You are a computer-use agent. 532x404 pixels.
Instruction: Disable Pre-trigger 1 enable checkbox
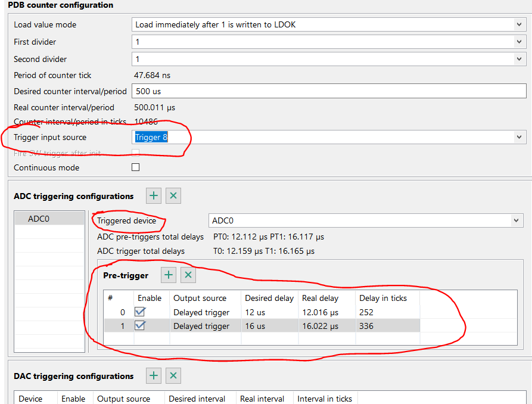(140, 325)
